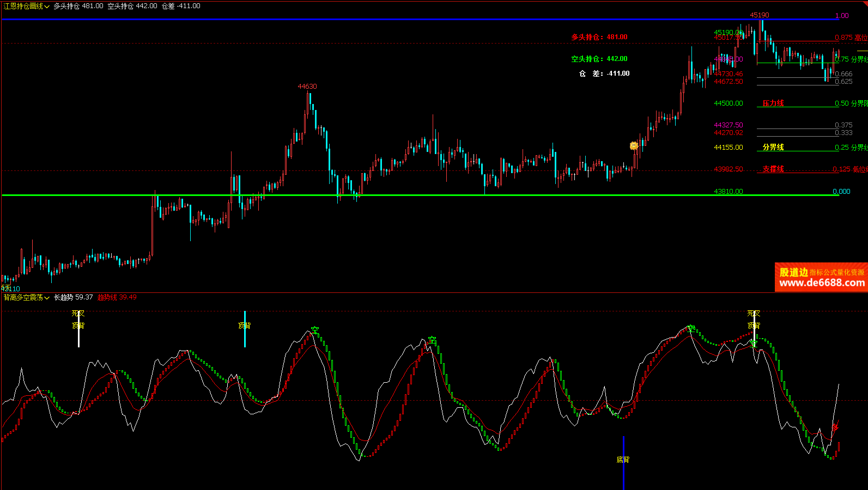Click the leftmost 死叉 signal marker
The image size is (868, 490).
78,314
